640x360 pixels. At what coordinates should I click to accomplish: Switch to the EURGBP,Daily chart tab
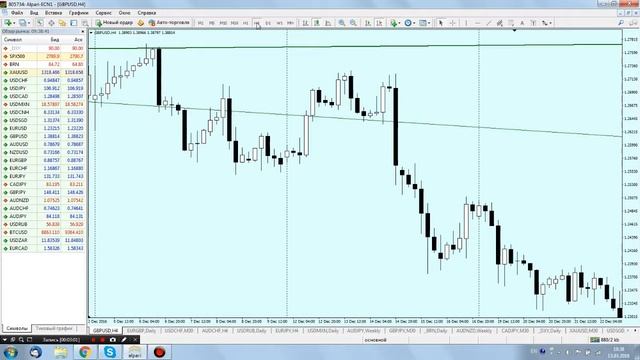142,330
